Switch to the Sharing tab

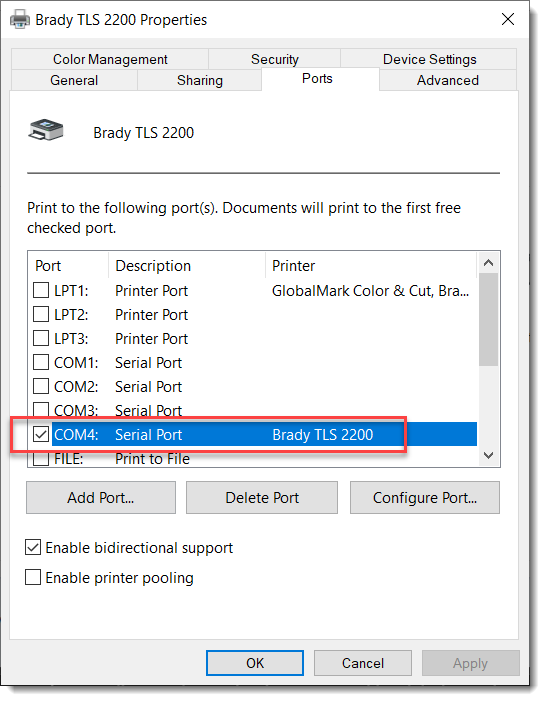[x=200, y=80]
